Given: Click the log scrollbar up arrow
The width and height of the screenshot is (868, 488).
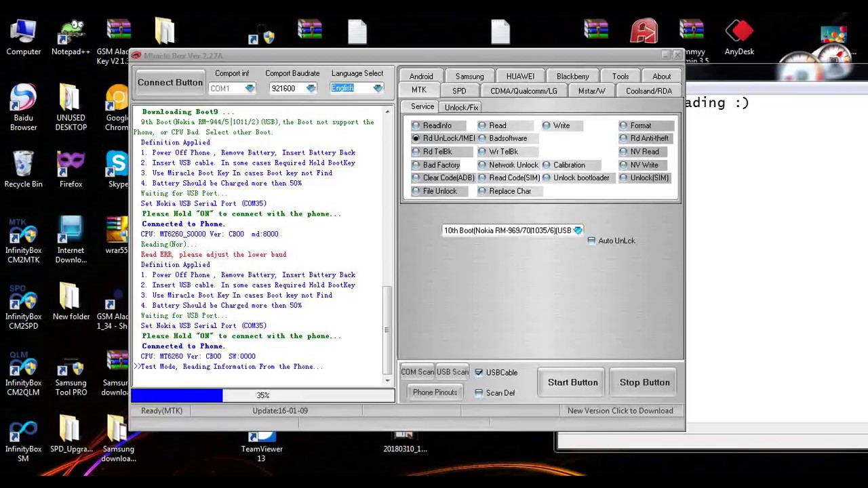Looking at the screenshot, I should (387, 112).
